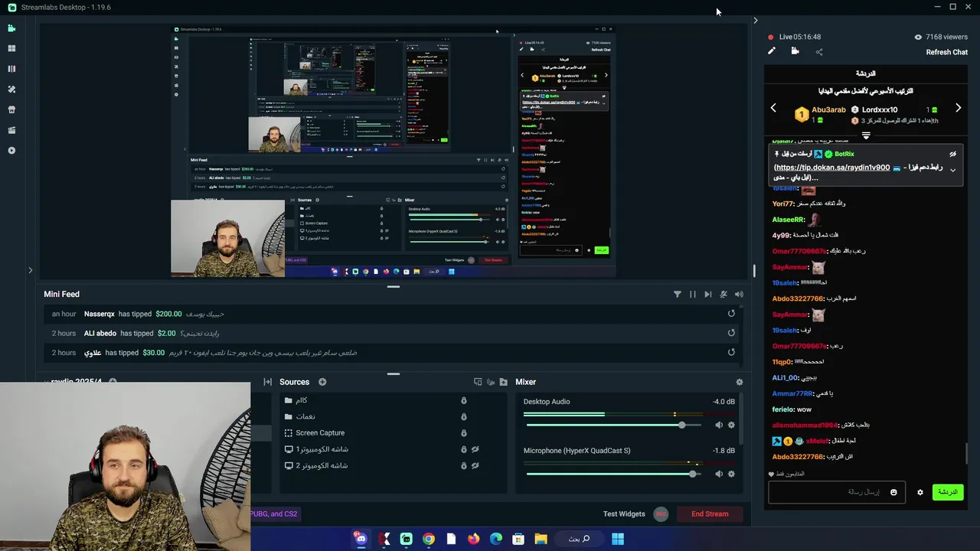The image size is (980, 551).
Task: Go to the next gifters leaderboard page
Action: coord(958,108)
